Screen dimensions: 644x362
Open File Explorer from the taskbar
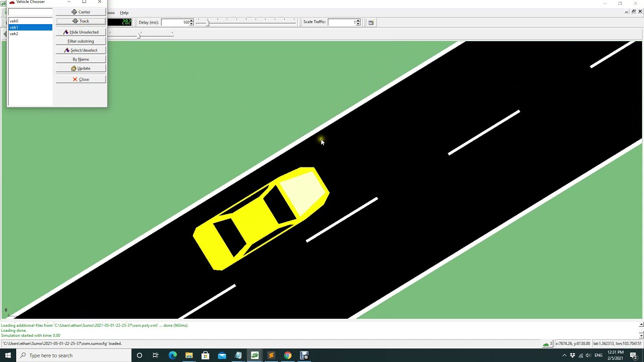click(189, 355)
